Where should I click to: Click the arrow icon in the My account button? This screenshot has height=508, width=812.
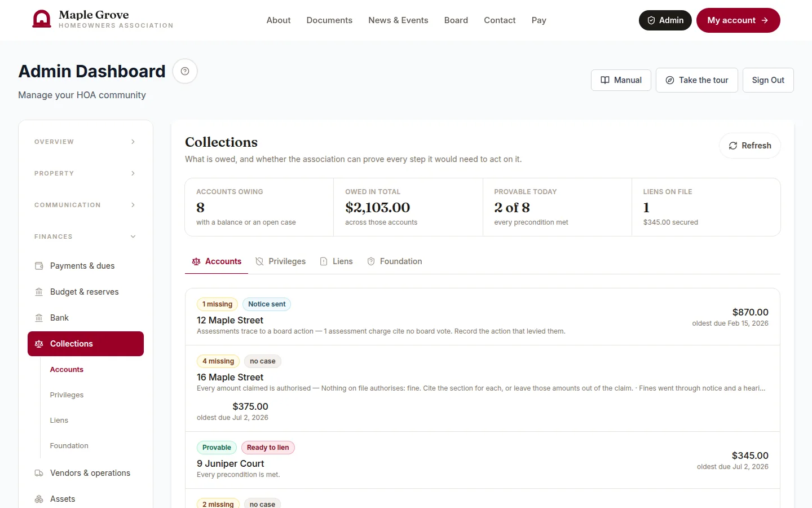(765, 20)
